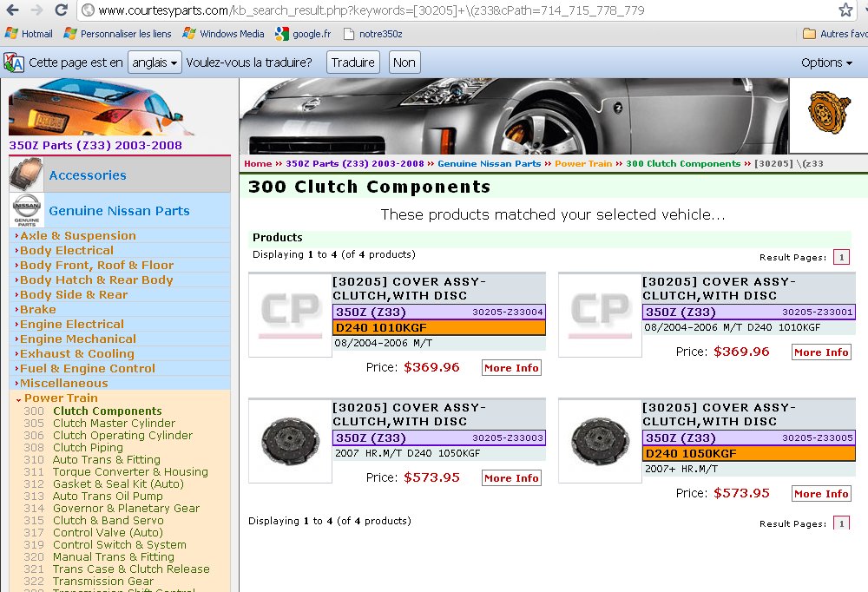The width and height of the screenshot is (868, 592).
Task: Click the 300 Clutch Components breadcrumb link
Action: (x=683, y=163)
